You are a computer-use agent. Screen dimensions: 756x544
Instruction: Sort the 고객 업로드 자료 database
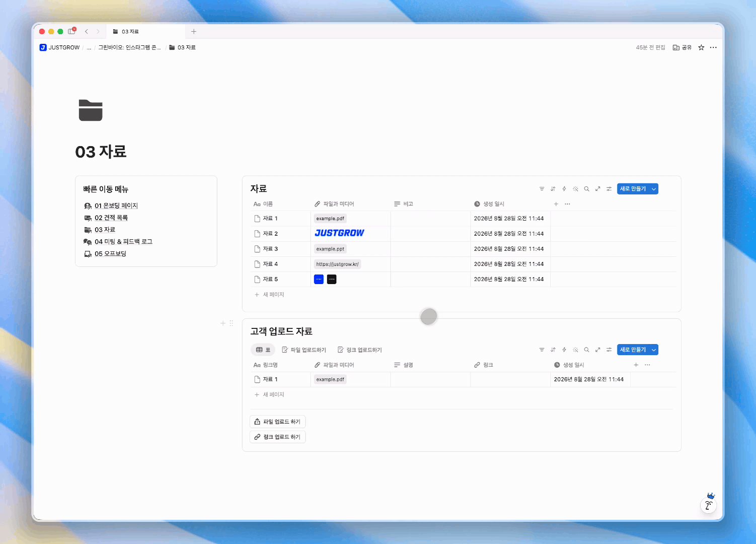(553, 350)
